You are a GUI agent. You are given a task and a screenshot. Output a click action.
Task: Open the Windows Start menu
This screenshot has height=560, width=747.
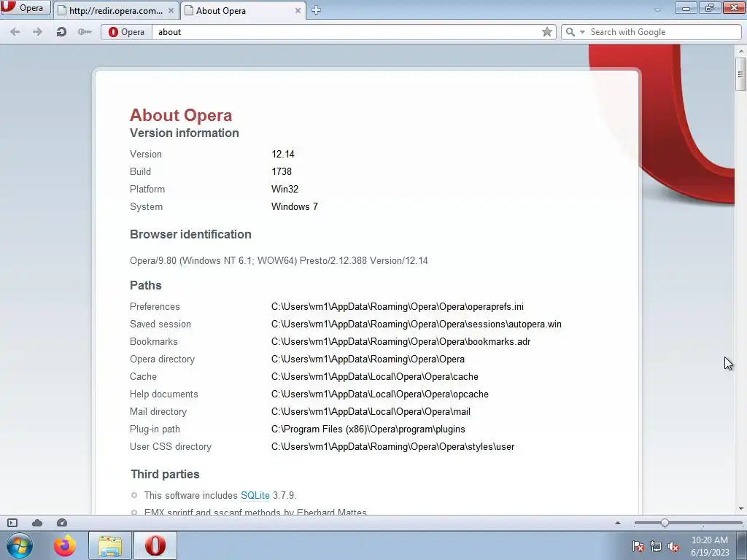[20, 545]
